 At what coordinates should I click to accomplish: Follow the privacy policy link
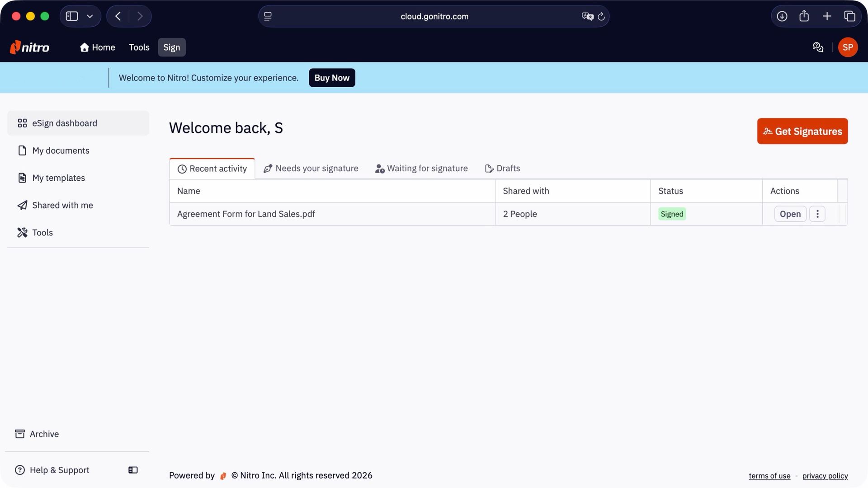825,476
